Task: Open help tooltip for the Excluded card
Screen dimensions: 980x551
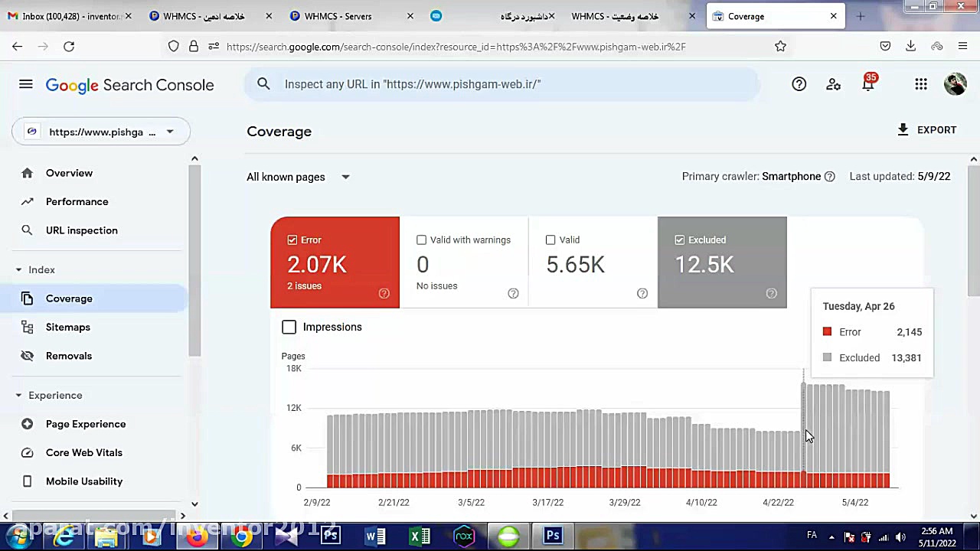Action: [771, 293]
